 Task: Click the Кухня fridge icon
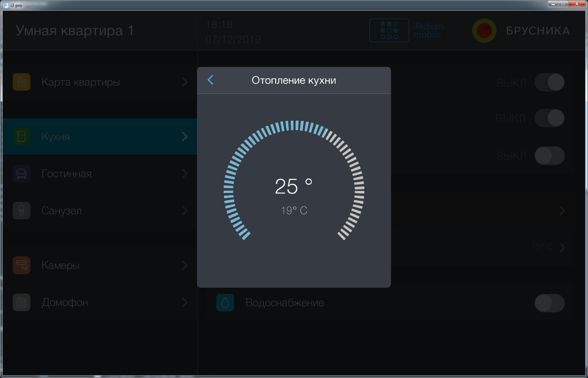point(22,136)
